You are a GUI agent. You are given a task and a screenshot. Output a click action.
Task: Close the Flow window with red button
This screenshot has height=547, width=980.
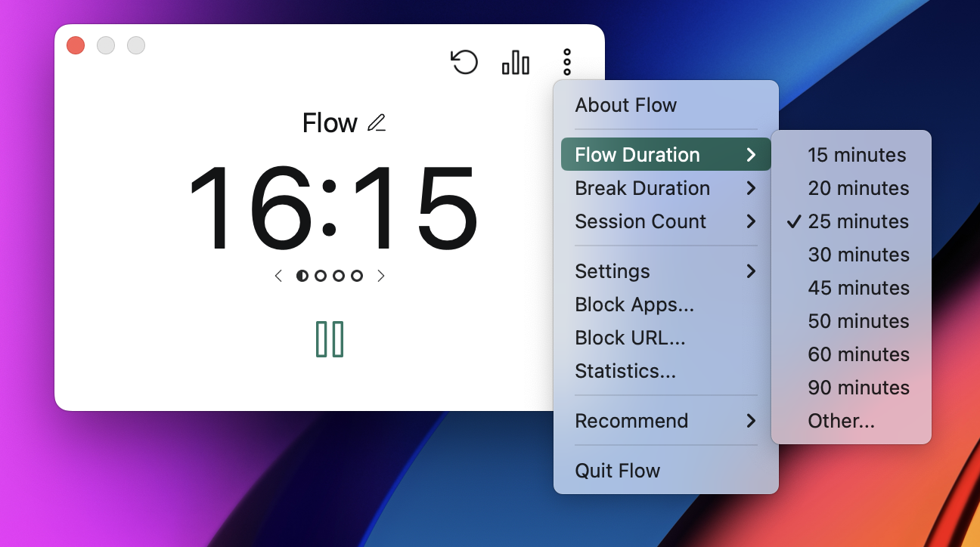(x=76, y=45)
